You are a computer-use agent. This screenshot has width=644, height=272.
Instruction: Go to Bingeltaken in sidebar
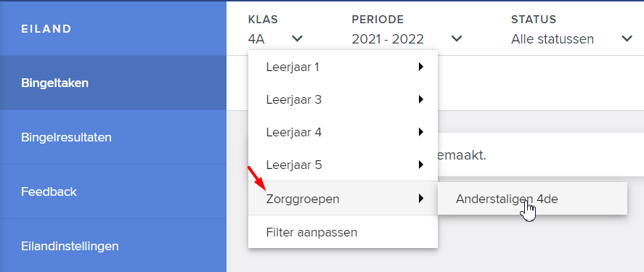tap(113, 83)
